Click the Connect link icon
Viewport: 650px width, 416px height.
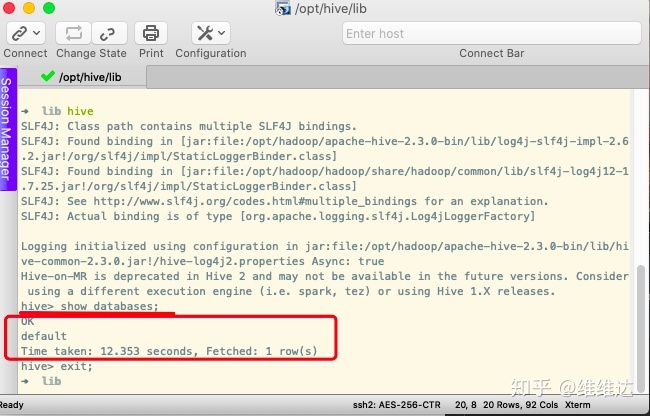tap(19, 33)
